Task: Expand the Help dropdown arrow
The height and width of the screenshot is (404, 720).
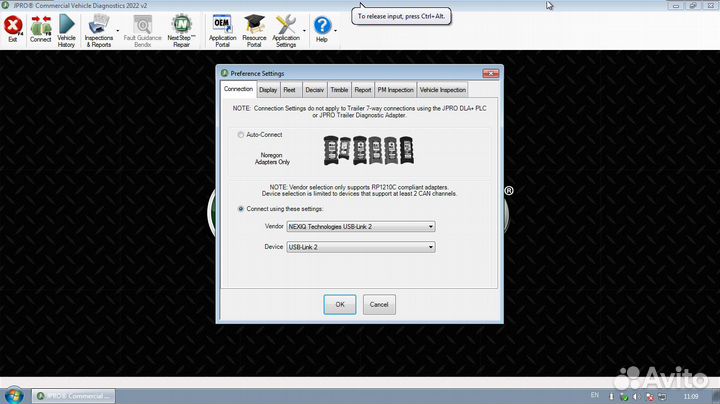Action: (x=336, y=31)
